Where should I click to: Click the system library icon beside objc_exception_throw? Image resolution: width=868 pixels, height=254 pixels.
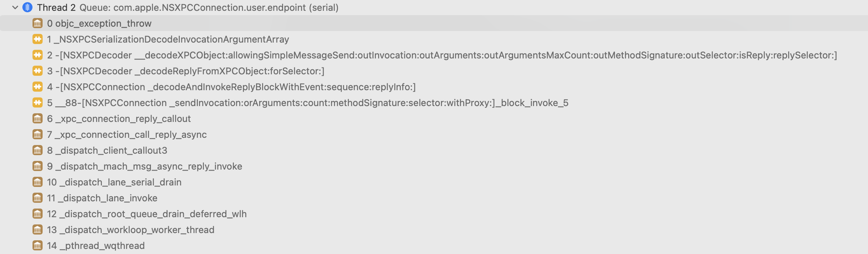38,23
